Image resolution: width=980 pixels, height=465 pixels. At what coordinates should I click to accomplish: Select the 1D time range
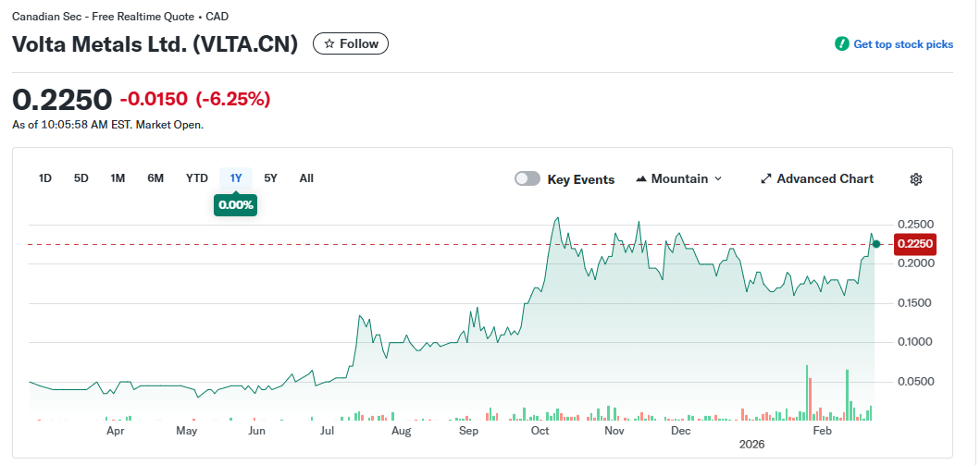click(44, 178)
